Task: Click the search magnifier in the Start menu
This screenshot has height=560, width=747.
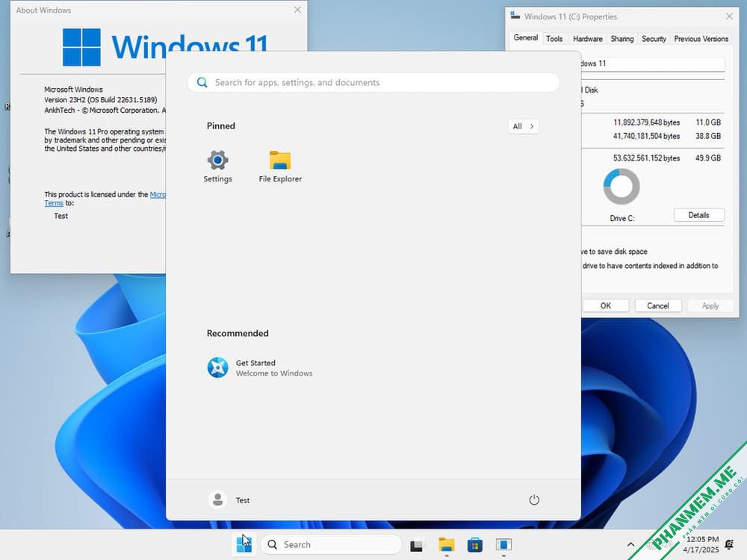Action: click(202, 82)
